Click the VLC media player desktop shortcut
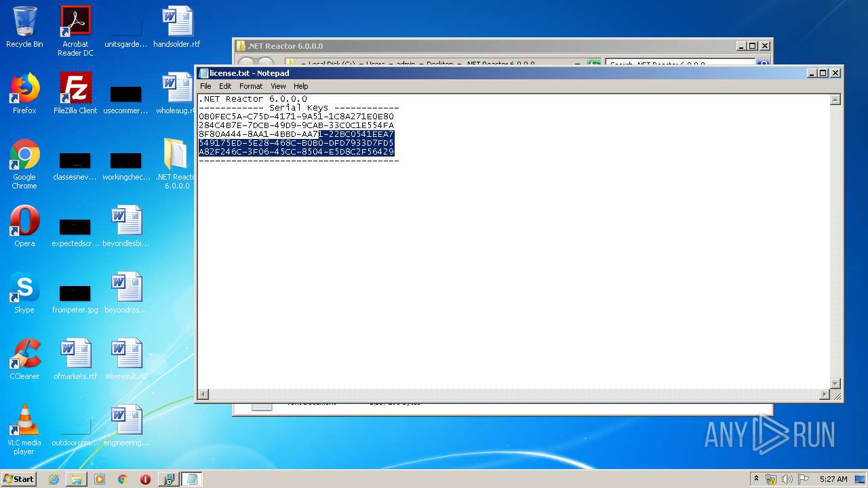 [24, 430]
